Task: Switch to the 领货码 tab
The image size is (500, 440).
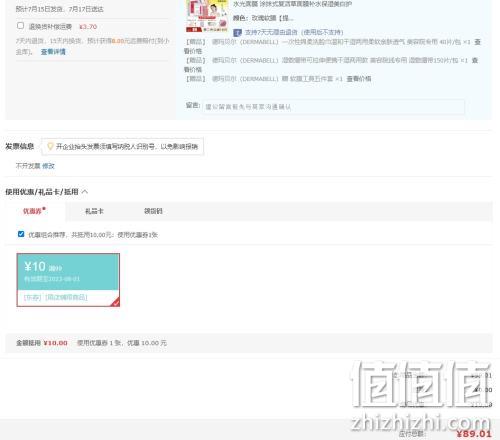Action: click(x=153, y=211)
